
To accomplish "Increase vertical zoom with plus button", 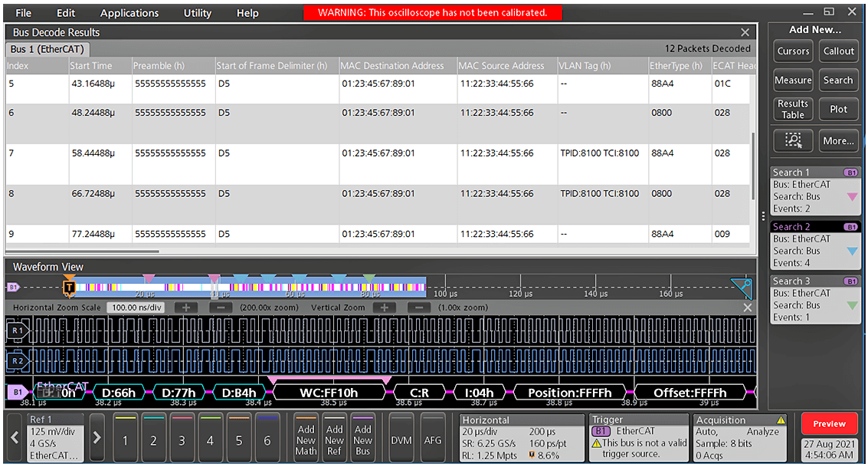I will point(384,307).
